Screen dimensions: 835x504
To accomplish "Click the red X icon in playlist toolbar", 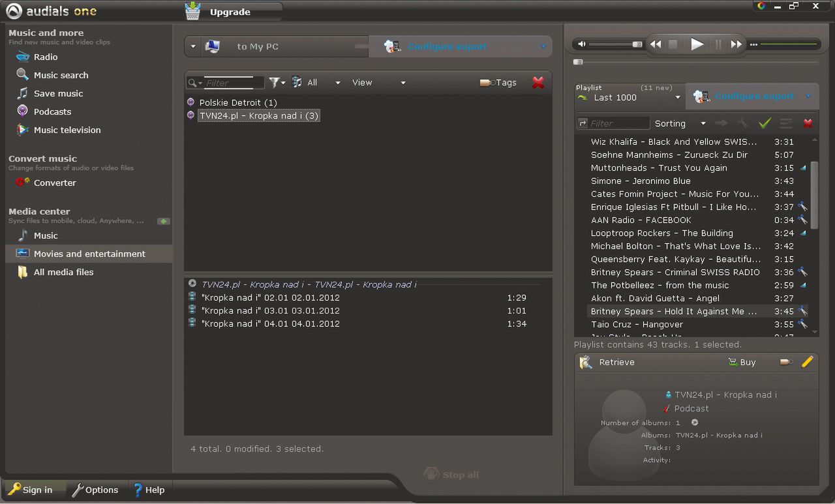I will point(808,123).
